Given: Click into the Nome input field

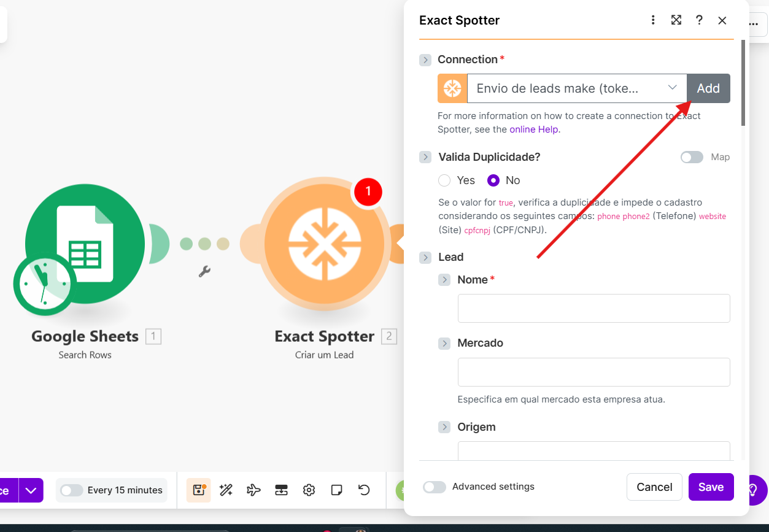Looking at the screenshot, I should tap(594, 308).
